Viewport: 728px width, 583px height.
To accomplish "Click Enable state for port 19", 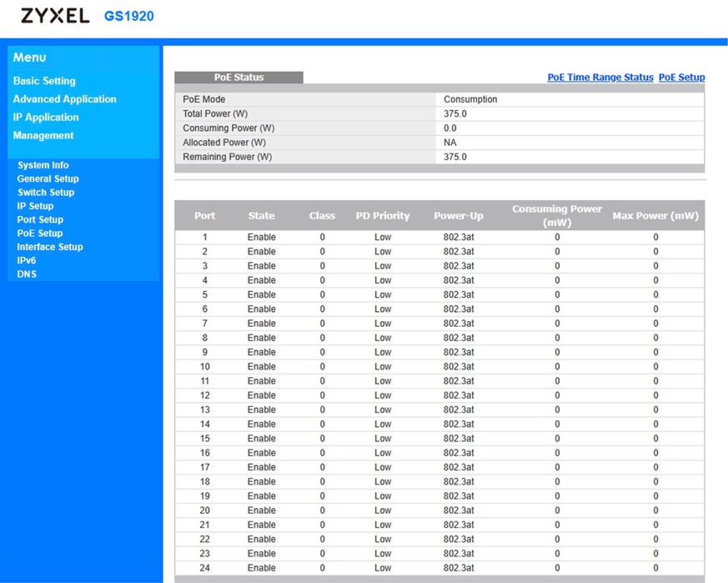I will 261,496.
